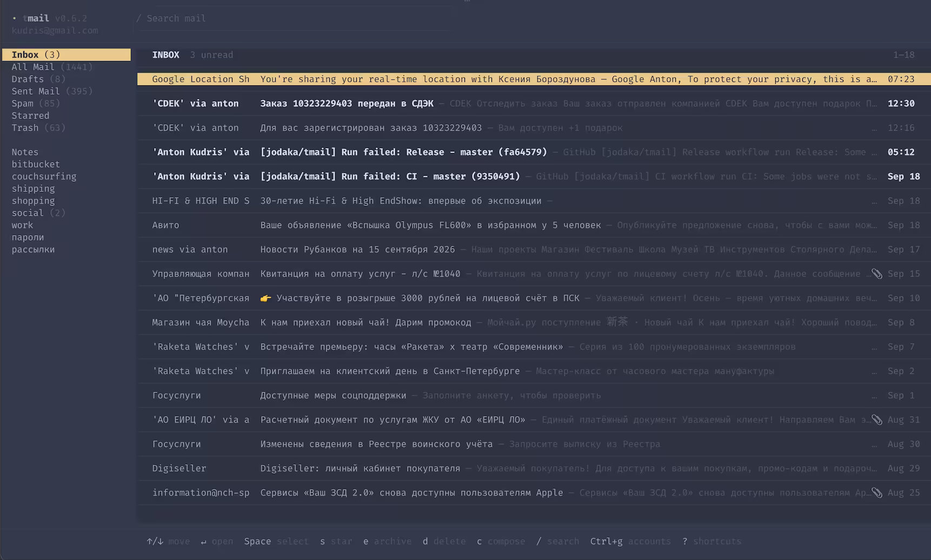
Task: Open the пароли label
Action: click(x=66, y=237)
